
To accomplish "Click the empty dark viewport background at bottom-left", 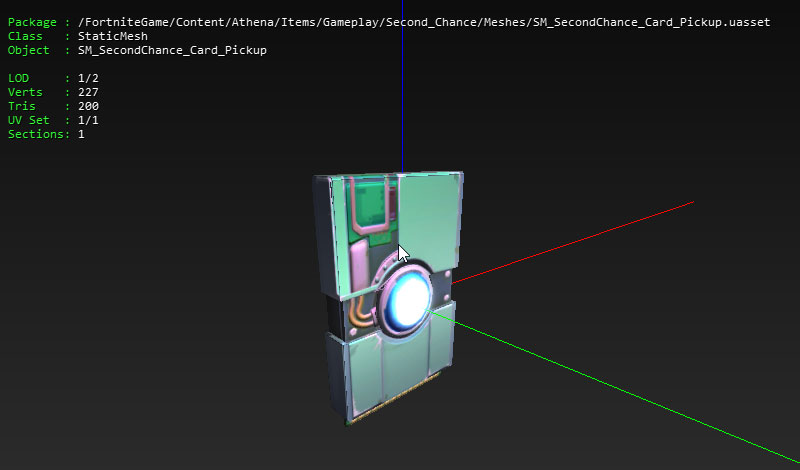I will coord(120,380).
